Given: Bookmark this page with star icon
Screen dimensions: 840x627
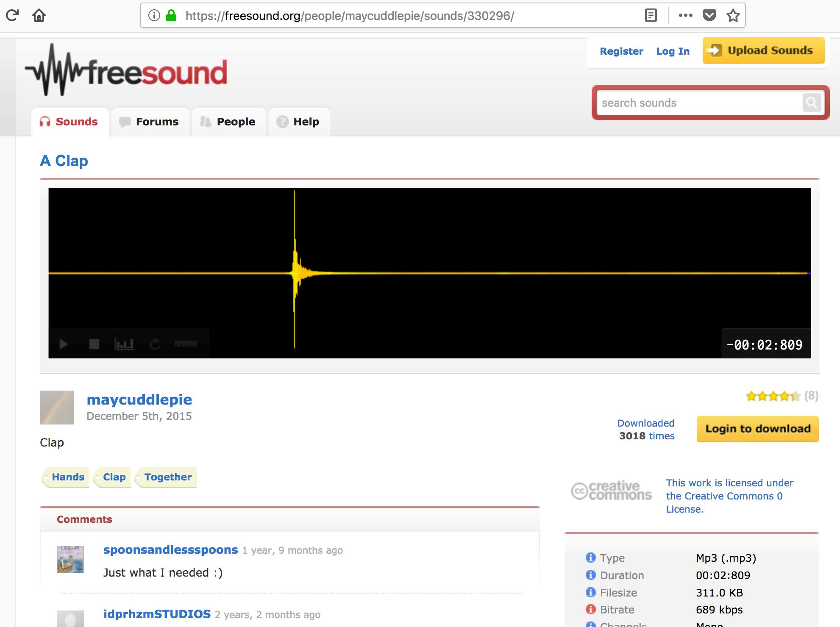Looking at the screenshot, I should [x=733, y=16].
